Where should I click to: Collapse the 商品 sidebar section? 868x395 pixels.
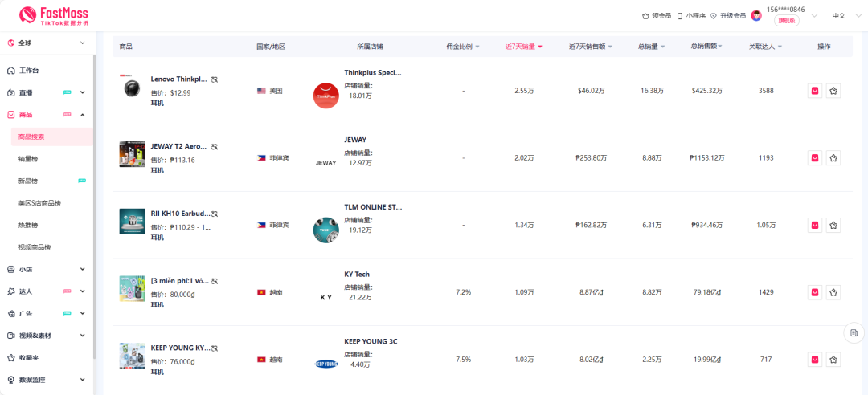pyautogui.click(x=83, y=115)
